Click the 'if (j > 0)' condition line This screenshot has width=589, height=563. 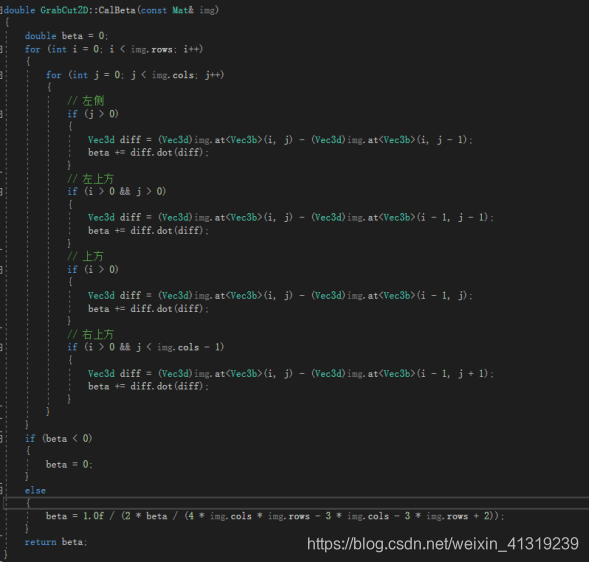(93, 114)
